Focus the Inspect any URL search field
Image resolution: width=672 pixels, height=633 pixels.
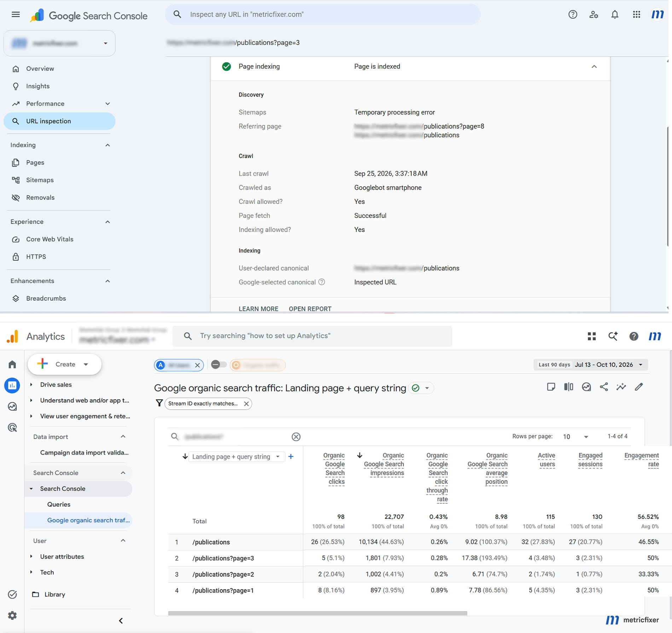pyautogui.click(x=323, y=15)
